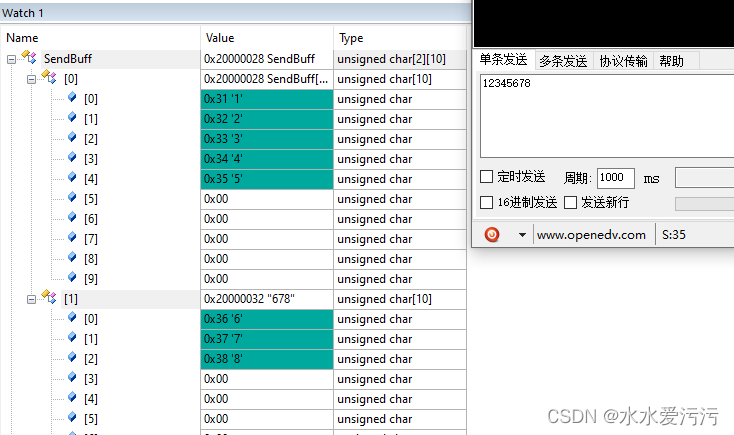Image resolution: width=734 pixels, height=435 pixels.
Task: Click the Name column header
Action: [100, 38]
